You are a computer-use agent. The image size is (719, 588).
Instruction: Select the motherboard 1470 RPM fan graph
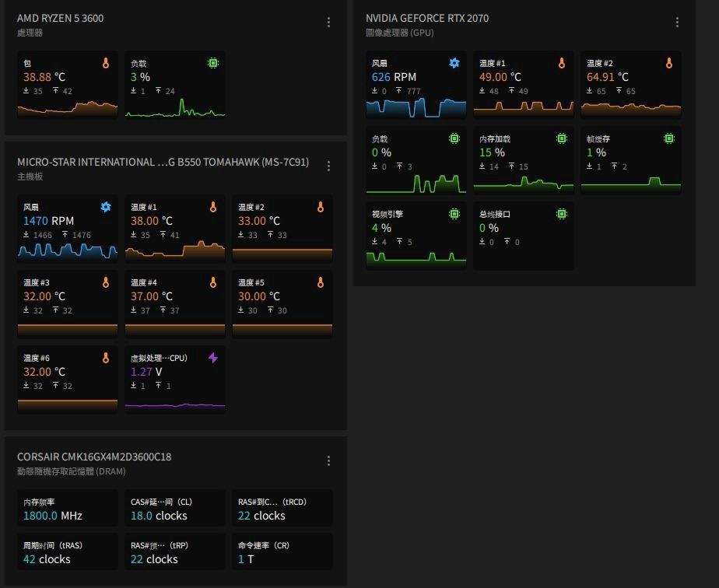click(x=68, y=252)
